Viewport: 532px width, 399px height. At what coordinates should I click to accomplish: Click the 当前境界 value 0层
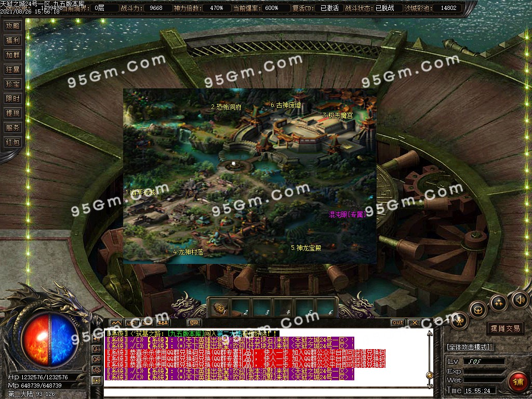pyautogui.click(x=99, y=8)
